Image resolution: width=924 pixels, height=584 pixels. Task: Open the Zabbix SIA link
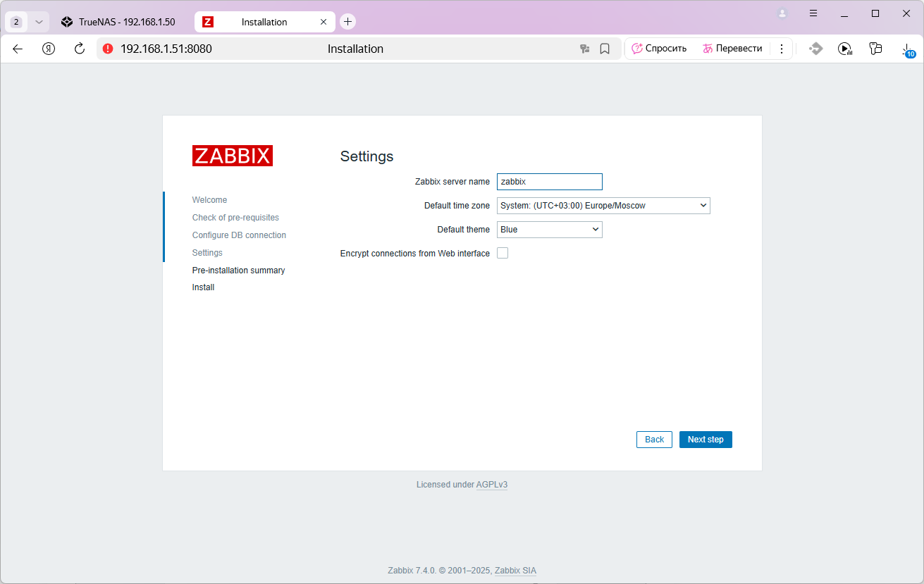click(515, 571)
